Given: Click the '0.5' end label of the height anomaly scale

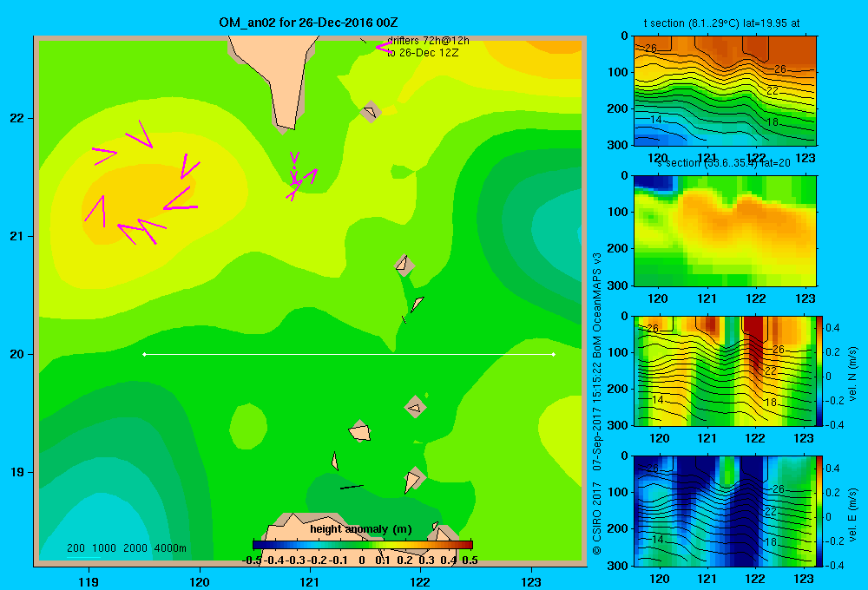Looking at the screenshot, I should pyautogui.click(x=470, y=560).
